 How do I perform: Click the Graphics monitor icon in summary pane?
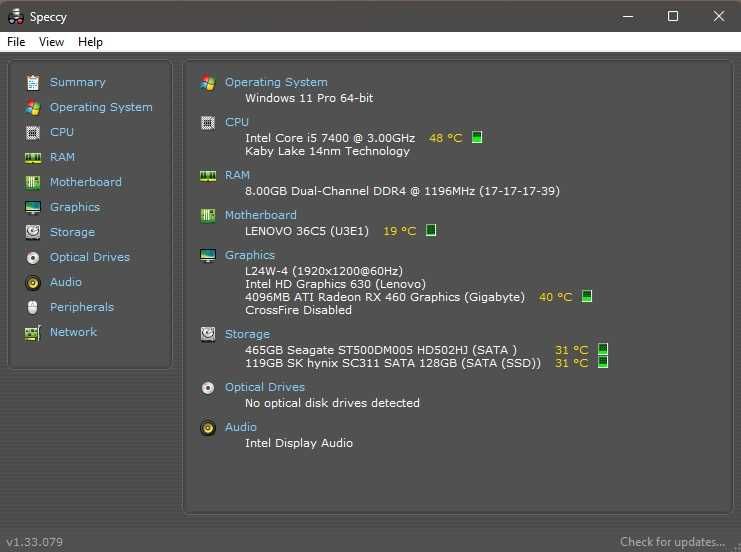207,256
